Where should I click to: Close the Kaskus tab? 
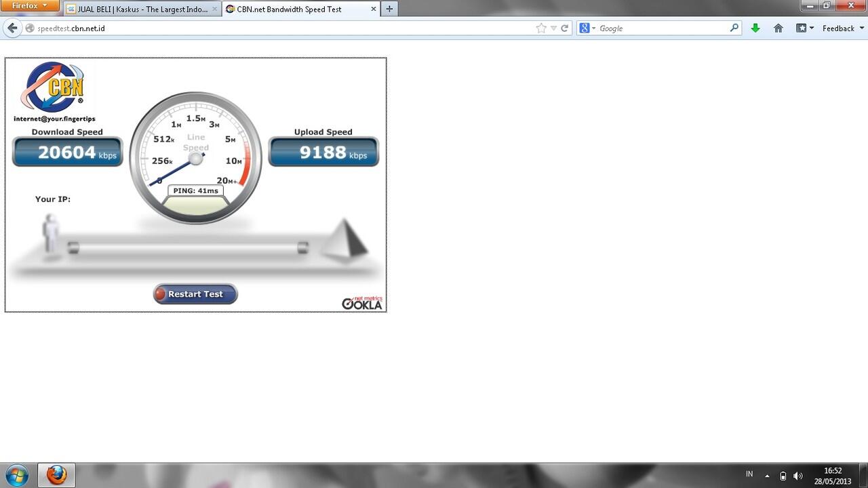[215, 9]
